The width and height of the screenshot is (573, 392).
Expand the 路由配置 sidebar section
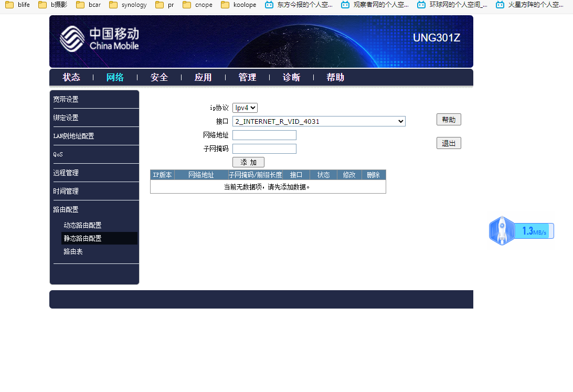[66, 209]
